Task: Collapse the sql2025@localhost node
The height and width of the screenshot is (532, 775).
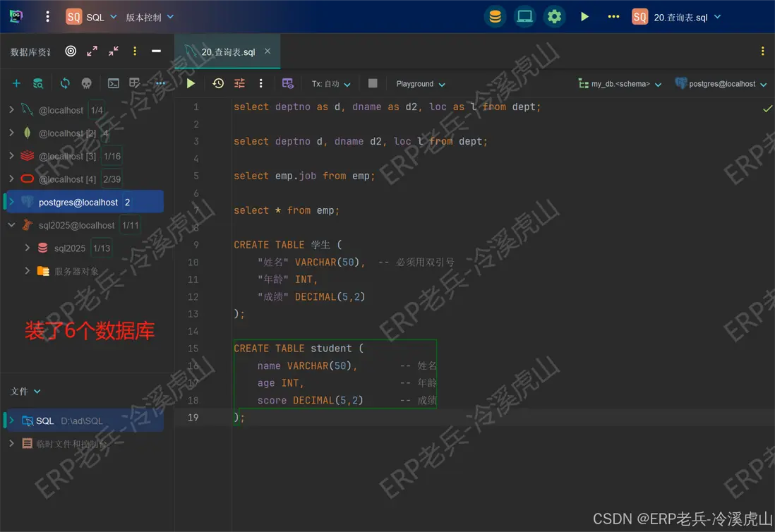Action: (x=11, y=225)
